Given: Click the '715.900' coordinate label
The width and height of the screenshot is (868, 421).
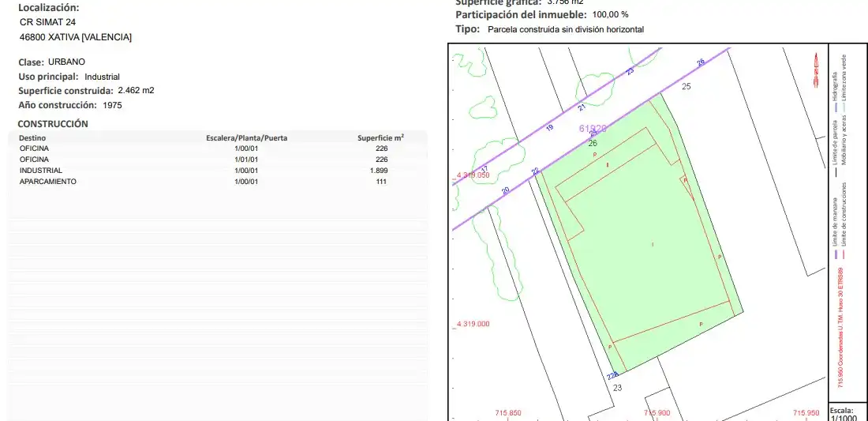Looking at the screenshot, I should (x=657, y=412).
